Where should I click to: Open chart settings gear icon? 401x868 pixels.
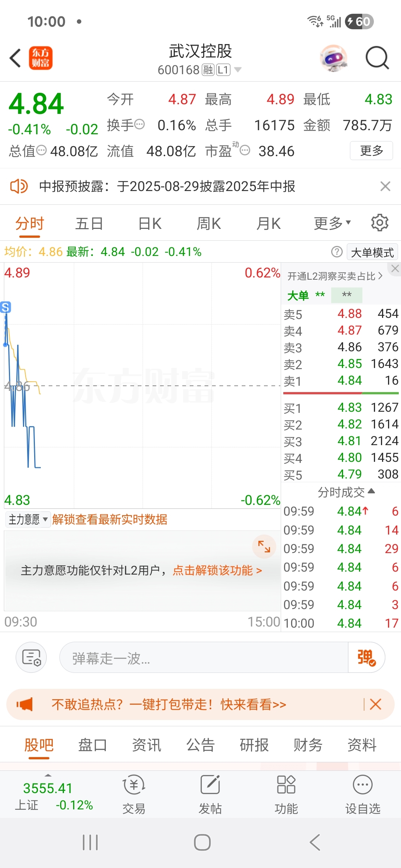click(379, 223)
